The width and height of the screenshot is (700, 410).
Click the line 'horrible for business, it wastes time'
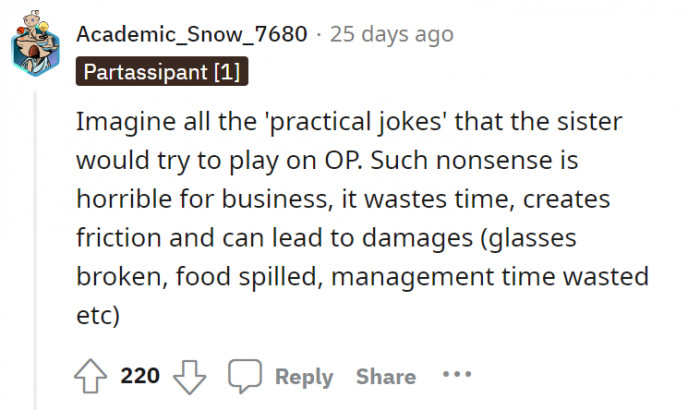point(343,199)
